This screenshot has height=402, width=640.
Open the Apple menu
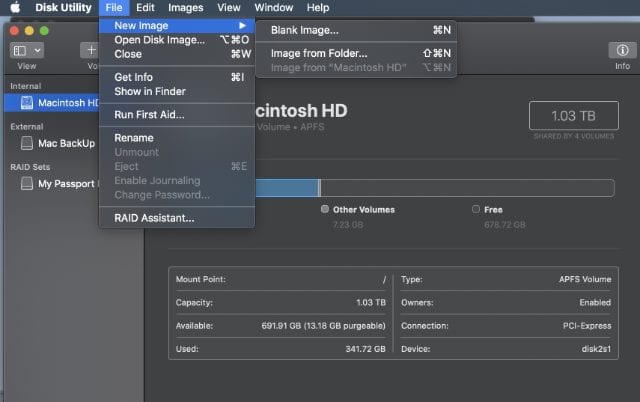[x=15, y=8]
